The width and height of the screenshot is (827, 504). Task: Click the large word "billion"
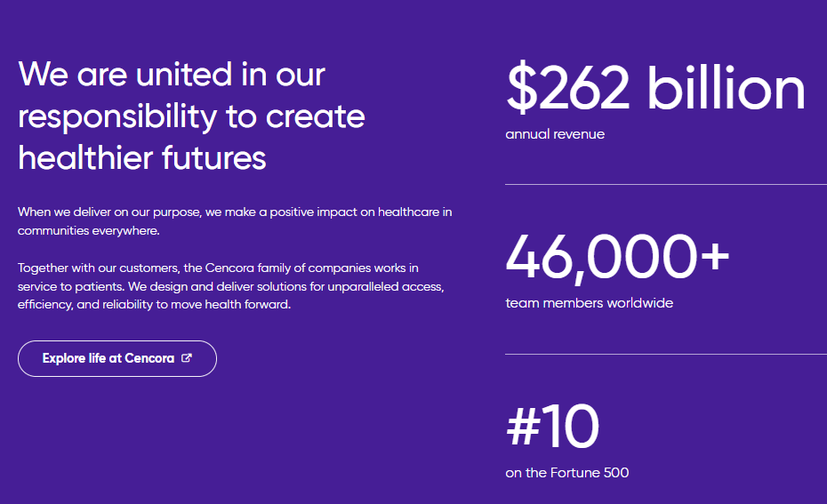click(726, 89)
